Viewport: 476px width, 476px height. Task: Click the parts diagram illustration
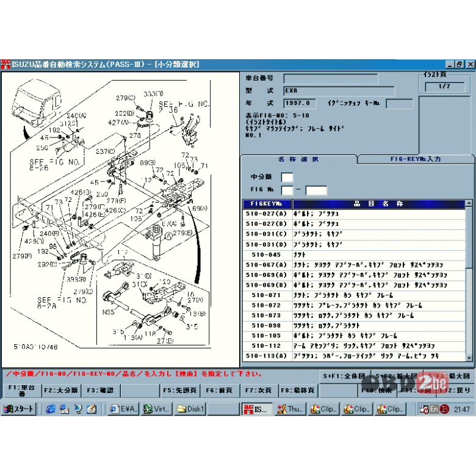120,220
